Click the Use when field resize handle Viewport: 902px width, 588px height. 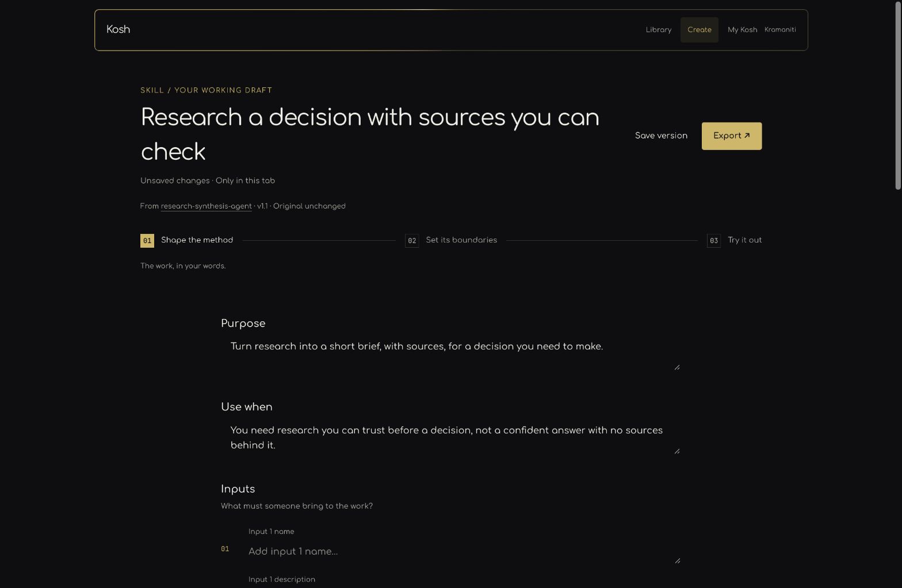tap(677, 451)
